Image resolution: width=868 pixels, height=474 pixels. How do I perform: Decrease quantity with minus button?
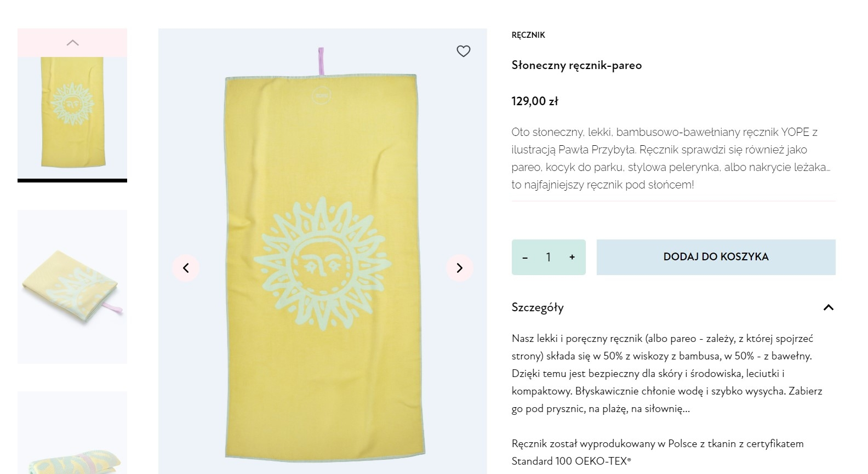pyautogui.click(x=525, y=257)
